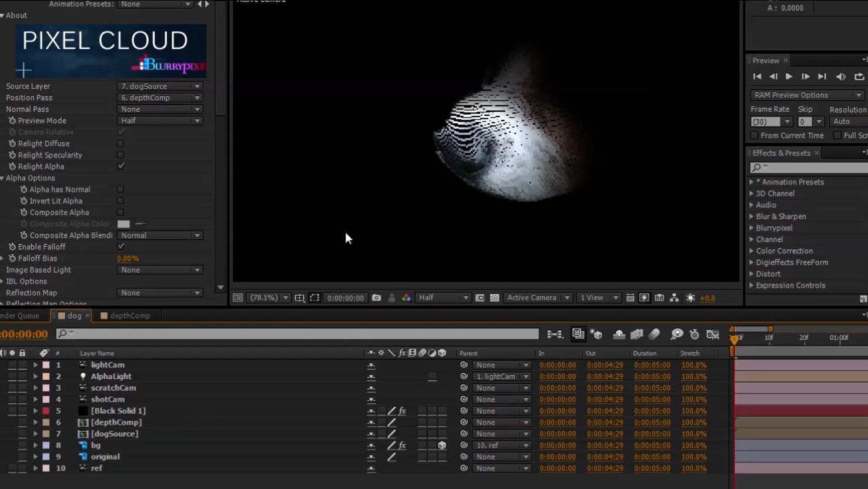Image resolution: width=868 pixels, height=489 pixels.
Task: Open Composite Alpha Blending Normal dropdown
Action: (x=160, y=235)
